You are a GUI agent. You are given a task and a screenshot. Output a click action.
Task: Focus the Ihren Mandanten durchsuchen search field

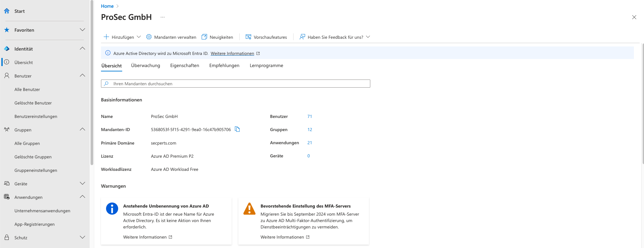pos(236,84)
